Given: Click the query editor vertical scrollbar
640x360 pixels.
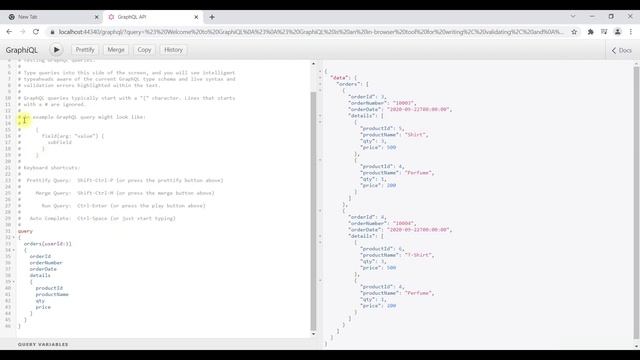Looking at the screenshot, I should pyautogui.click(x=313, y=211).
